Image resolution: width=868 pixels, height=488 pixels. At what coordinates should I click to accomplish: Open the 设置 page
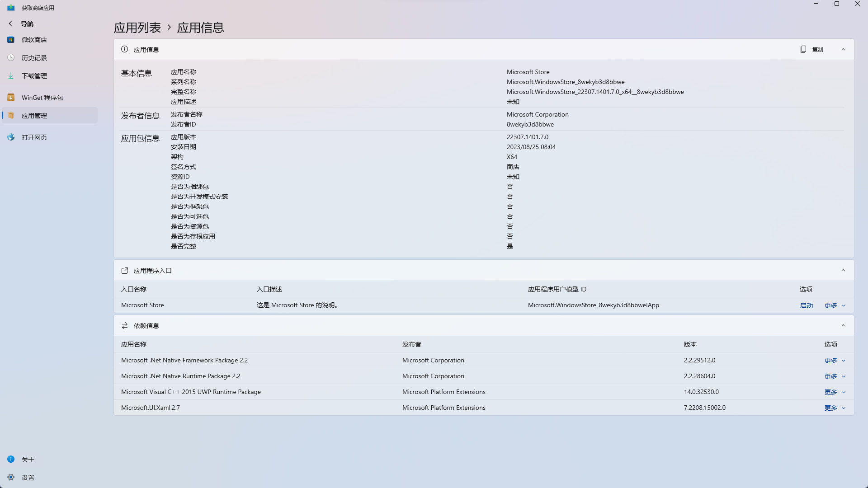point(28,477)
